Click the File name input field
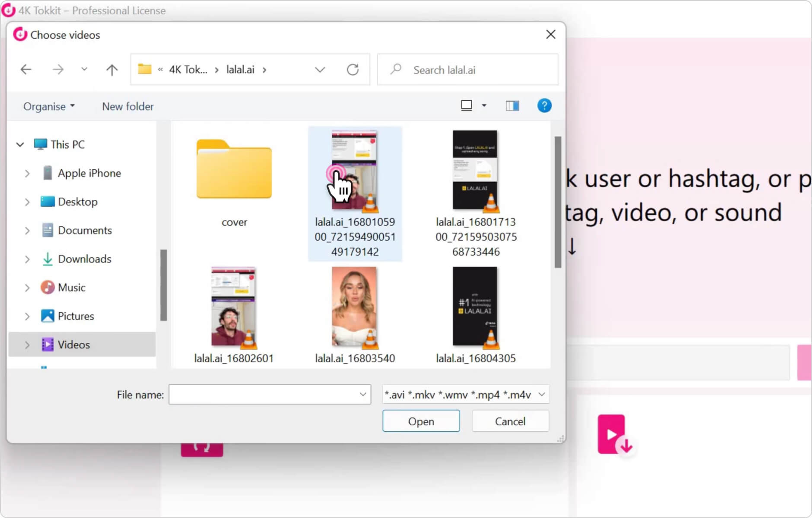Viewport: 812px width, 518px height. [x=265, y=394]
